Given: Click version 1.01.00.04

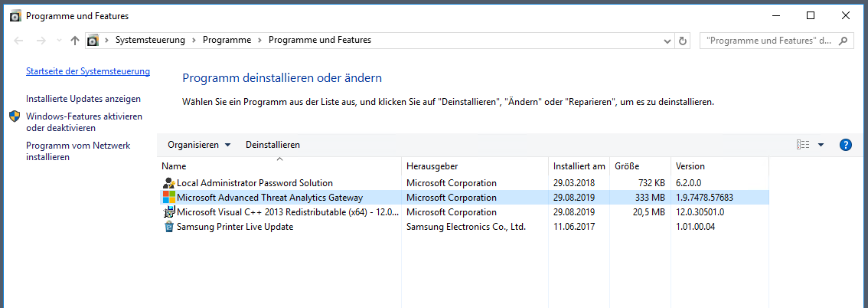Looking at the screenshot, I should coord(695,227).
